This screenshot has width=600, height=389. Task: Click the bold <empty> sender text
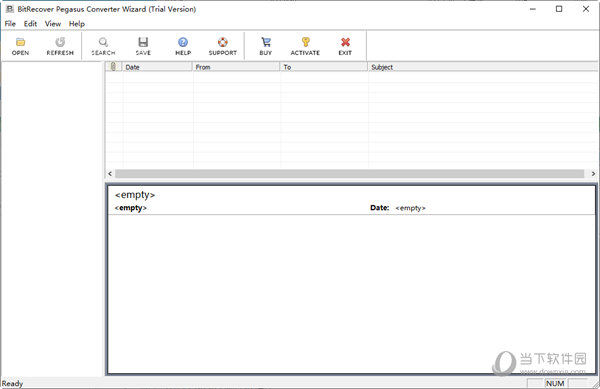tap(130, 208)
